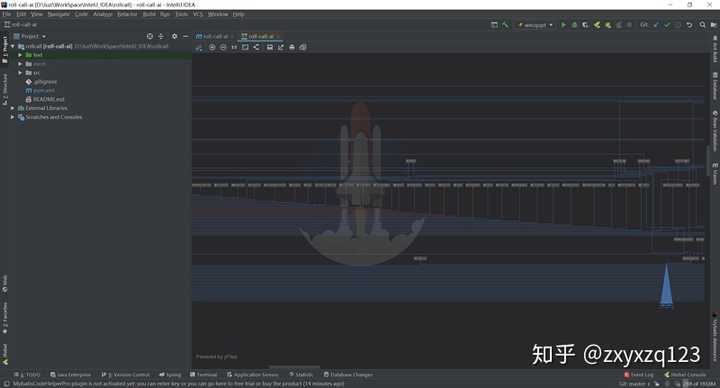Click the Git commit checkmark icon
This screenshot has height=388, width=720.
667,25
